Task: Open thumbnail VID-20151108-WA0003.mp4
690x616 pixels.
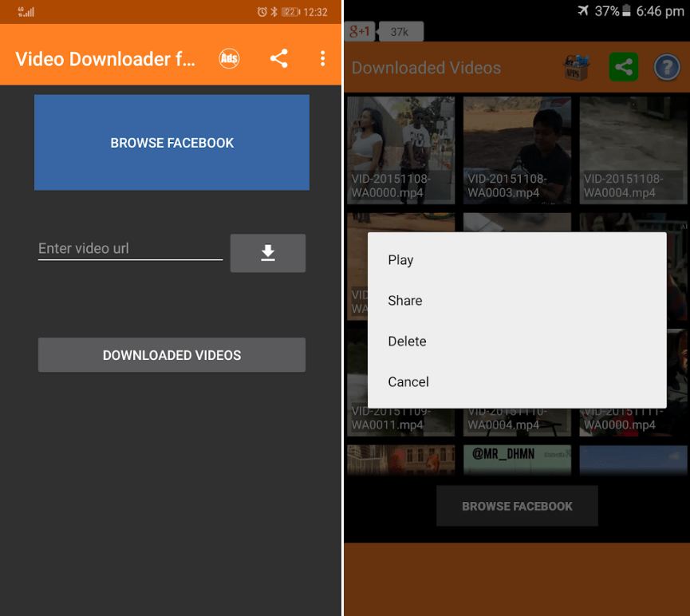Action: 517,150
